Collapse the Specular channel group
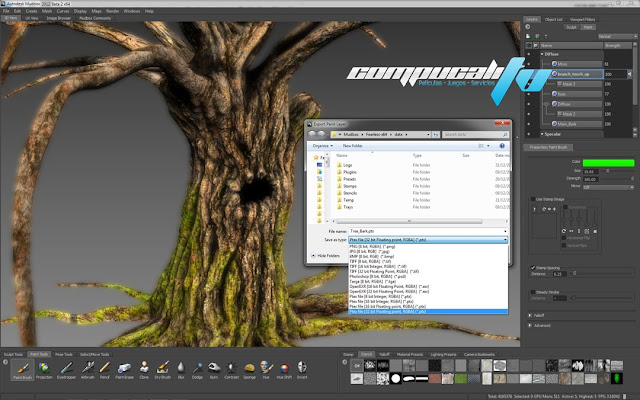Image resolution: width=640 pixels, height=400 pixels. [542, 134]
